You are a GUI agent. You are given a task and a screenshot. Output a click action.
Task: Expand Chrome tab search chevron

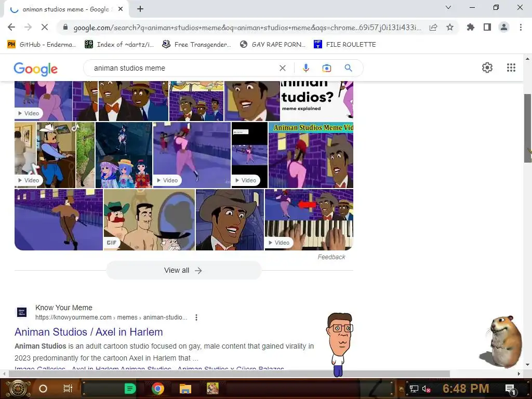click(448, 7)
